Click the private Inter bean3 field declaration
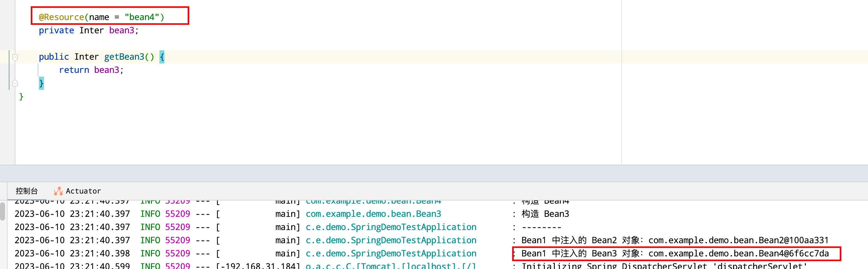Screen dimensions: 868x269 click(x=88, y=30)
